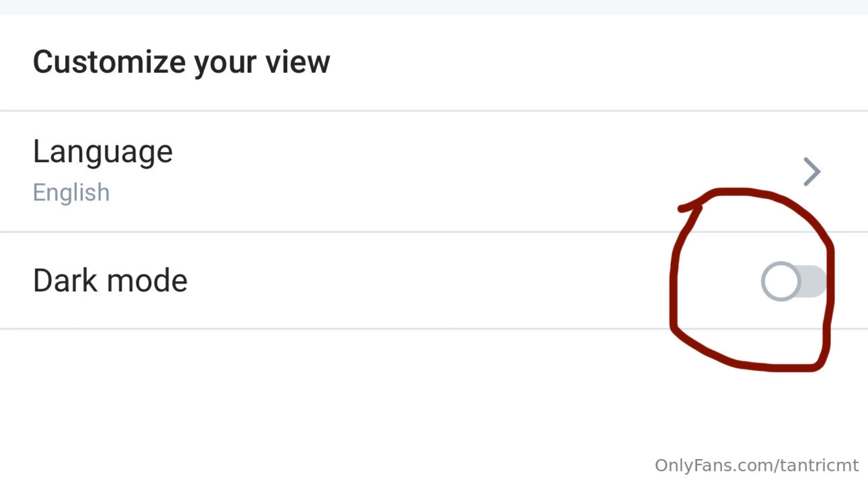Click the "tantricmt" part of the watermark
Viewport: 868px width, 484px height.
[819, 465]
